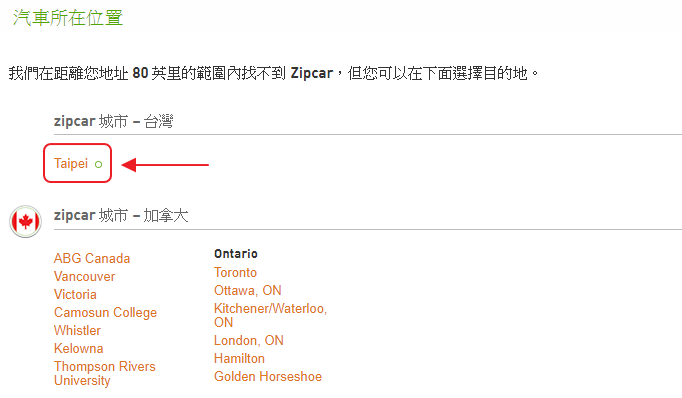Viewport: 682px width, 398px height.
Task: Click the Ontario province heading
Action: (236, 254)
